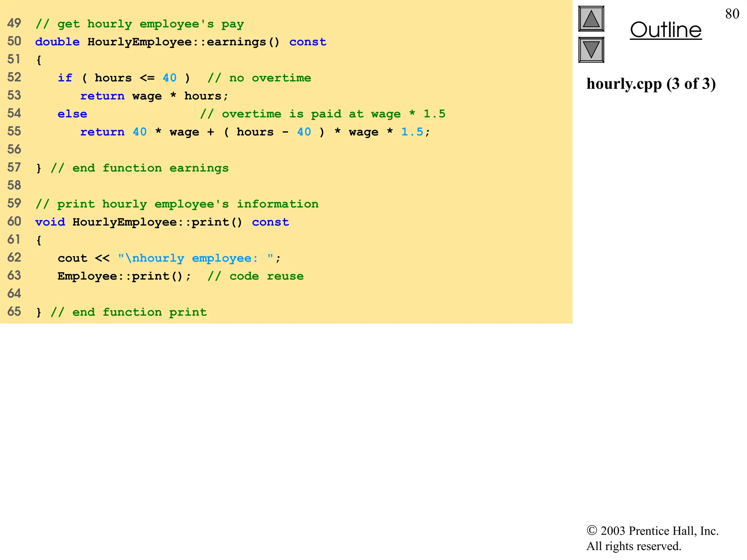
Task: Click the 'void' keyword on line 60
Action: pos(50,222)
